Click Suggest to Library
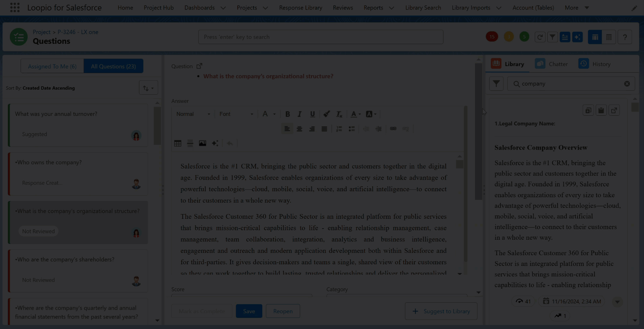The width and height of the screenshot is (644, 329). point(441,311)
